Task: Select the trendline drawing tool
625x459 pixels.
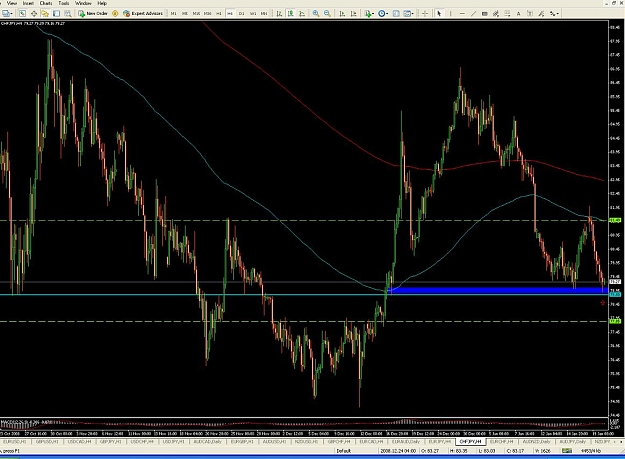Action: pyautogui.click(x=473, y=14)
